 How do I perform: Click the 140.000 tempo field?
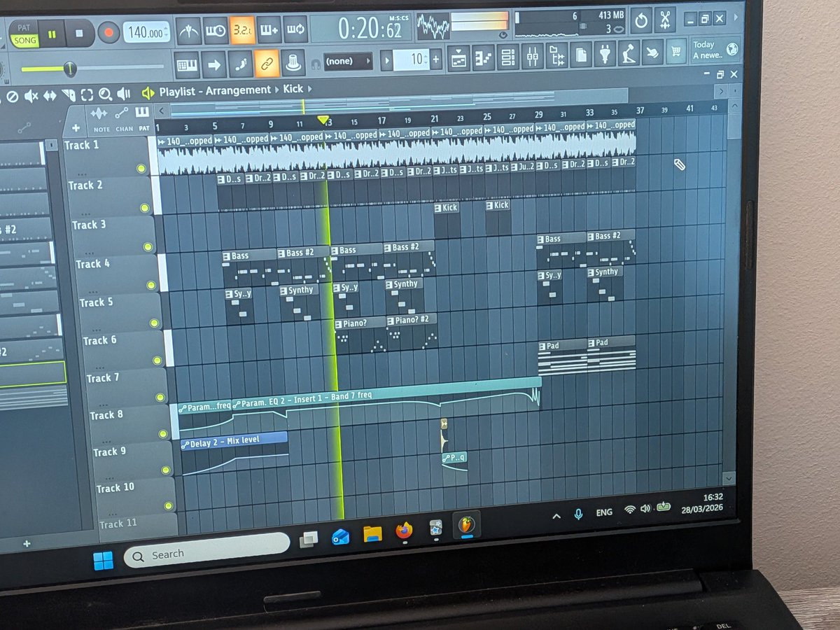click(x=147, y=32)
